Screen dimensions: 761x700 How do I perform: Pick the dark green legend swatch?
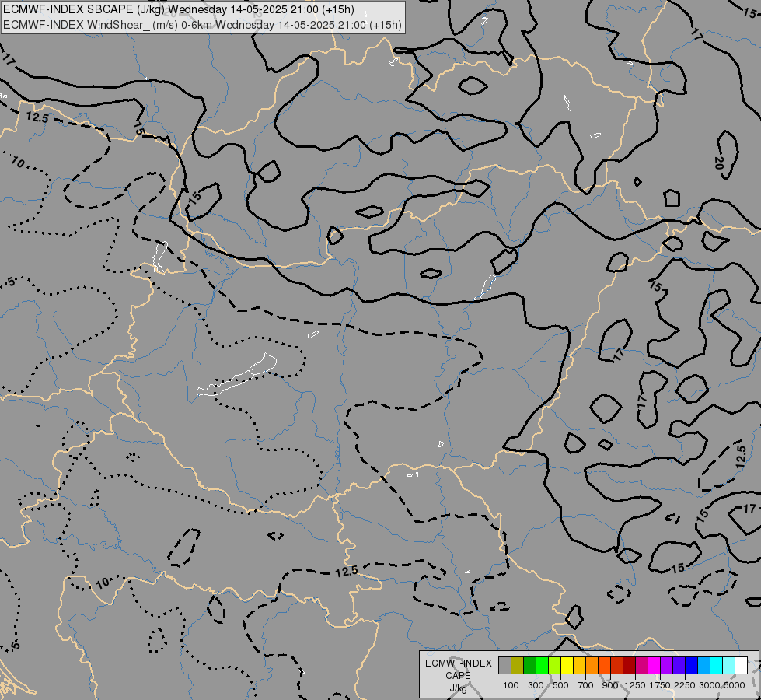tap(529, 666)
